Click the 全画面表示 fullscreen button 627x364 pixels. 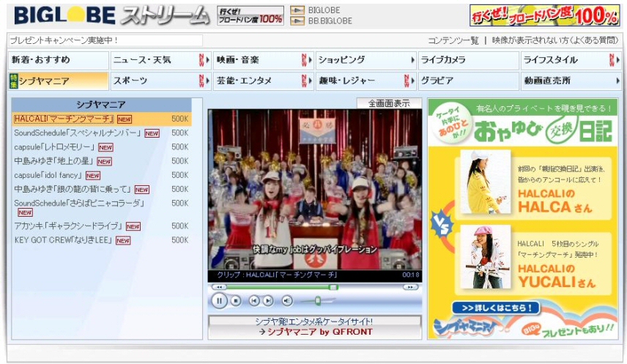pos(389,103)
